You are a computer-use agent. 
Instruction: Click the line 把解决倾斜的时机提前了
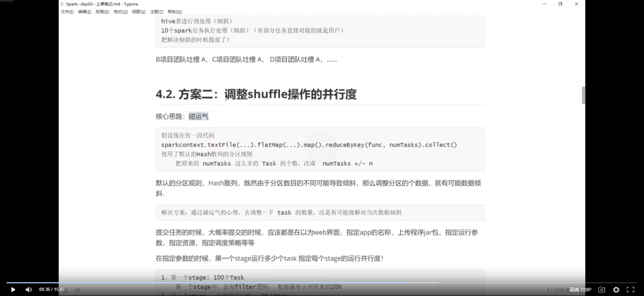click(x=196, y=40)
